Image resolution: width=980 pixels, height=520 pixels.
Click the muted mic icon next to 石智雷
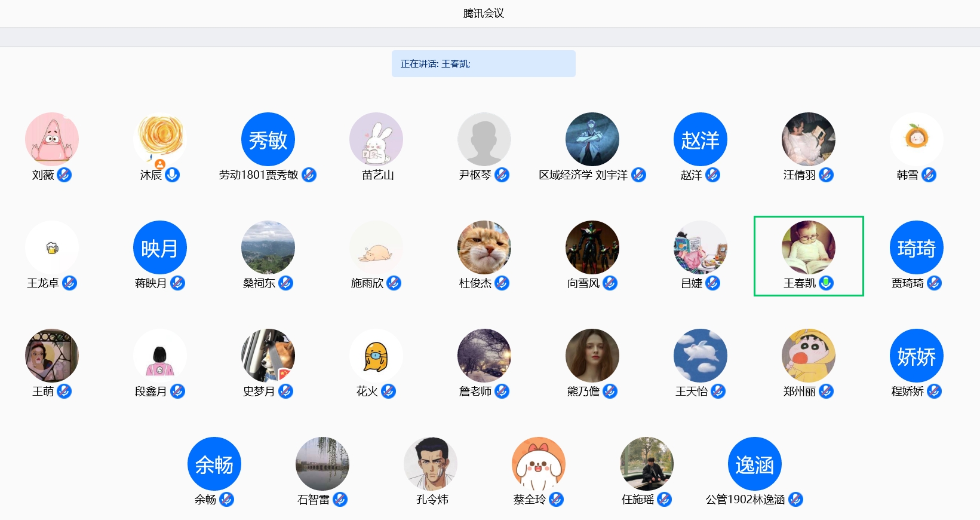(340, 500)
